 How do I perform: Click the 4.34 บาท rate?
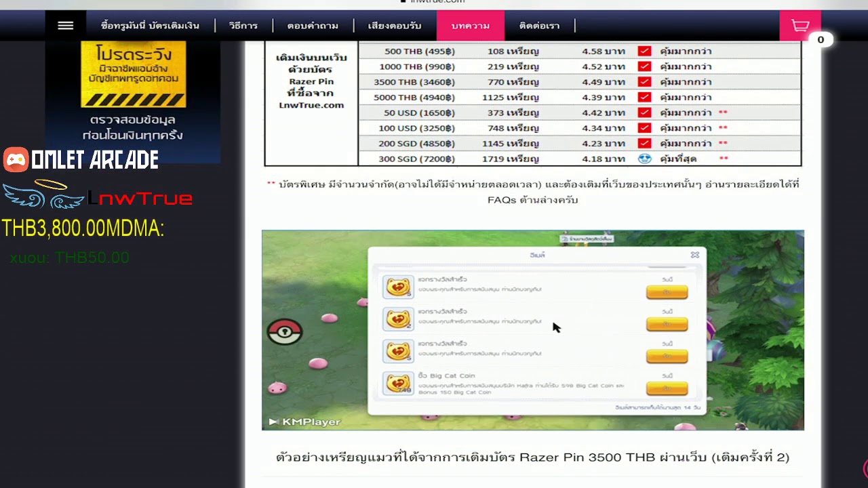coord(604,128)
